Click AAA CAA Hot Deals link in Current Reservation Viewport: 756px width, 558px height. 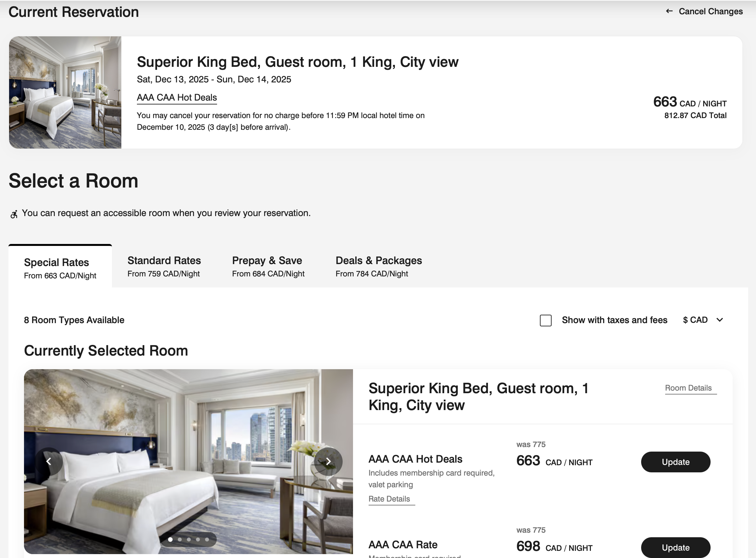click(177, 98)
